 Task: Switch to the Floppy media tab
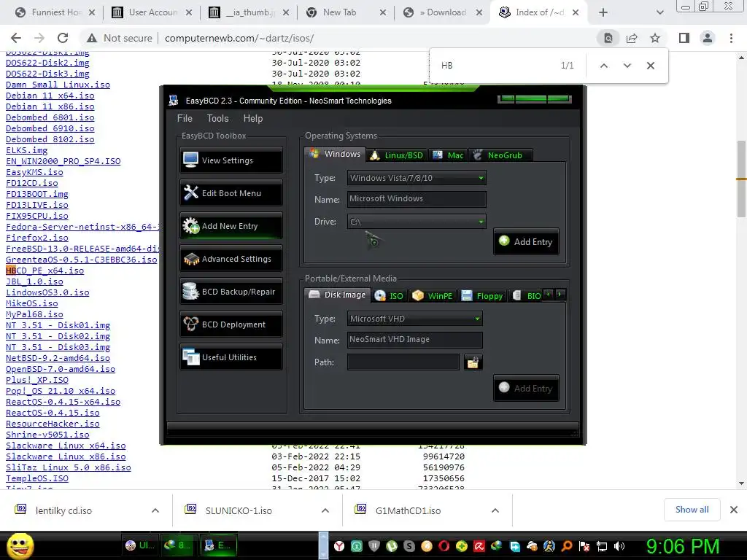(x=482, y=296)
